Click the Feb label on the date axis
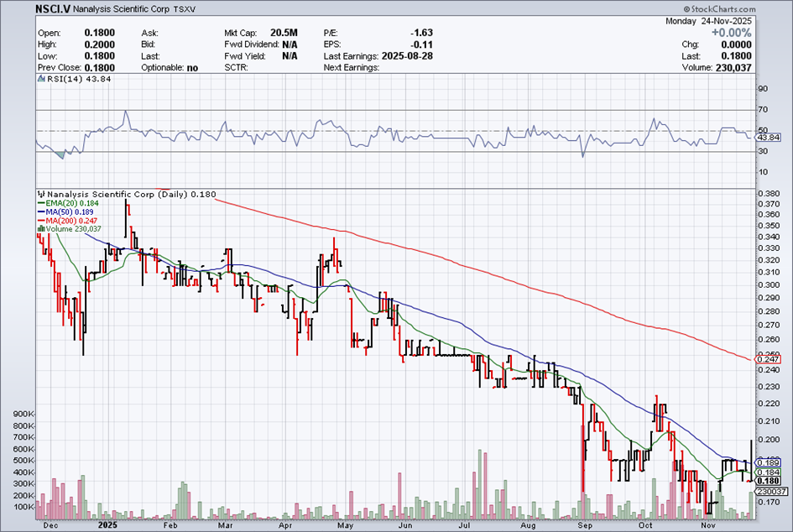 point(170,525)
